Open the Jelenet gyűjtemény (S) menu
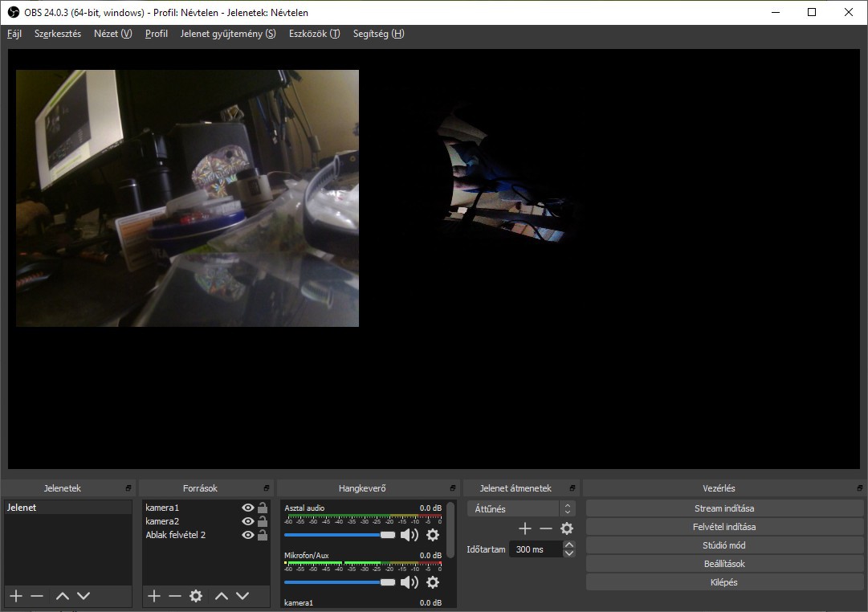 point(228,34)
